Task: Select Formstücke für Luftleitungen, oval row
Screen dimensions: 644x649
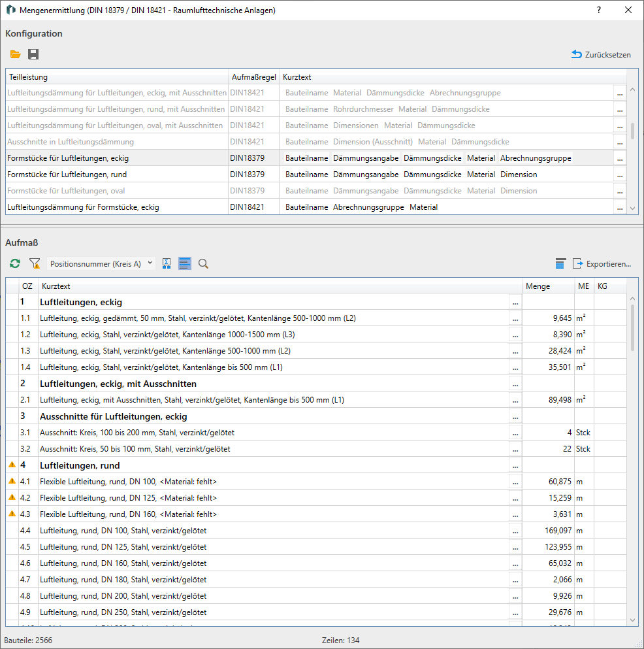Action: [x=316, y=191]
